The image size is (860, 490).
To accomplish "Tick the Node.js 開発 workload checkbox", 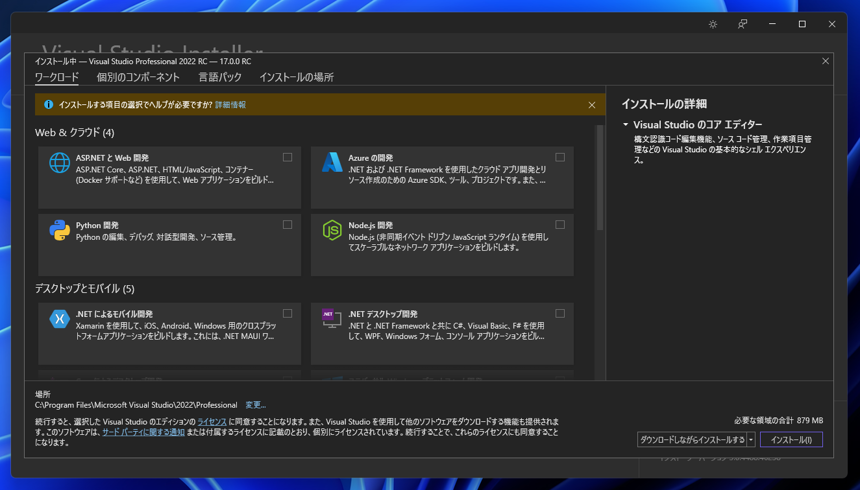I will pyautogui.click(x=560, y=224).
